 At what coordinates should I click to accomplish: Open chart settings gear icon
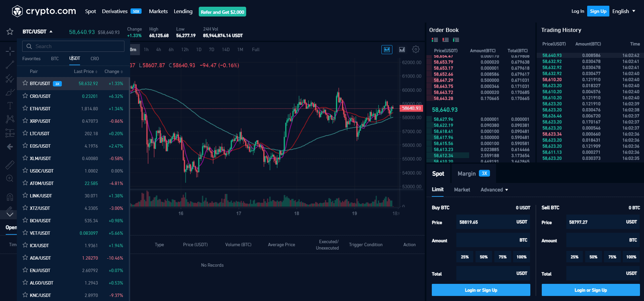(416, 49)
